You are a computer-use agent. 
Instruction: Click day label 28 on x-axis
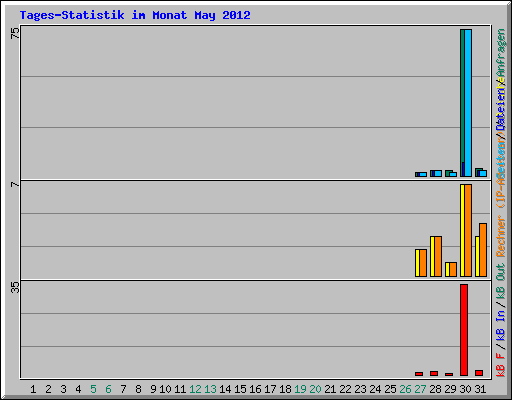(435, 389)
